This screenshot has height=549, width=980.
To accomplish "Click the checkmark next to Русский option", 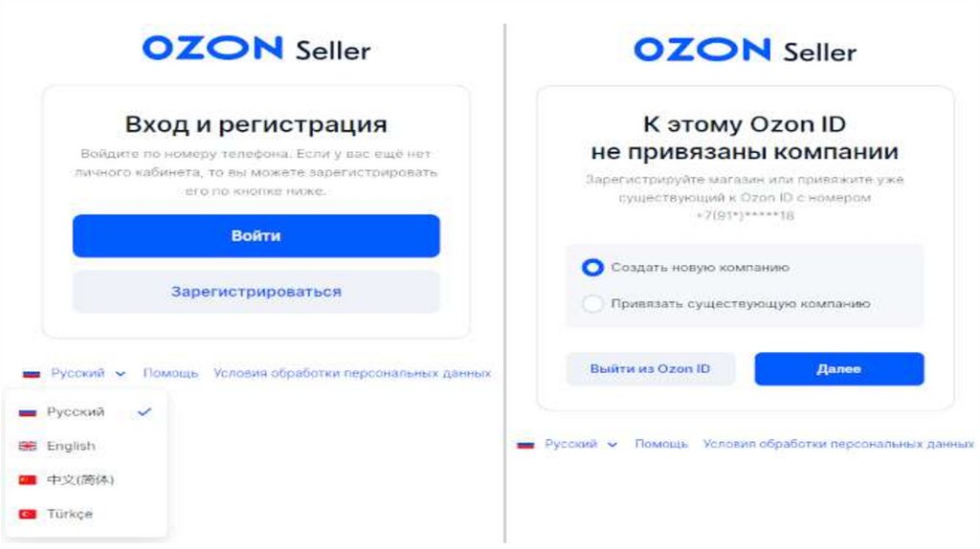I will (145, 411).
